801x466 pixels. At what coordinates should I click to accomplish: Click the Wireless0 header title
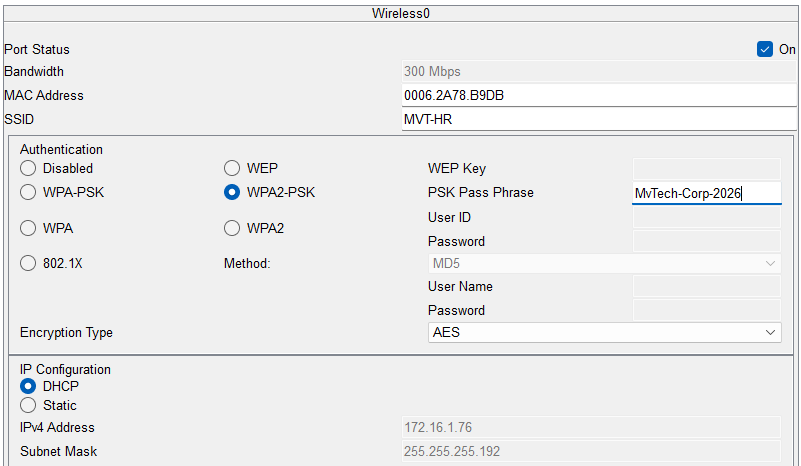(401, 13)
